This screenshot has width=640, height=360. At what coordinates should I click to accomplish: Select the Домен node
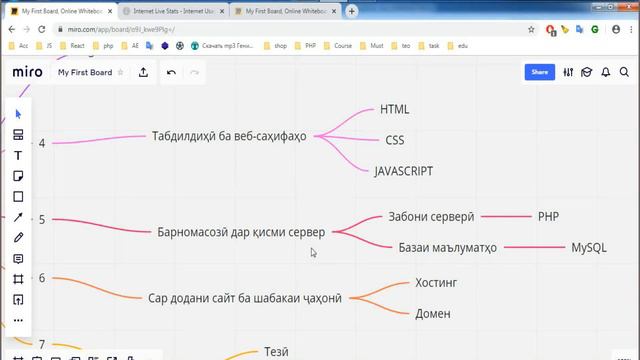pyautogui.click(x=433, y=314)
